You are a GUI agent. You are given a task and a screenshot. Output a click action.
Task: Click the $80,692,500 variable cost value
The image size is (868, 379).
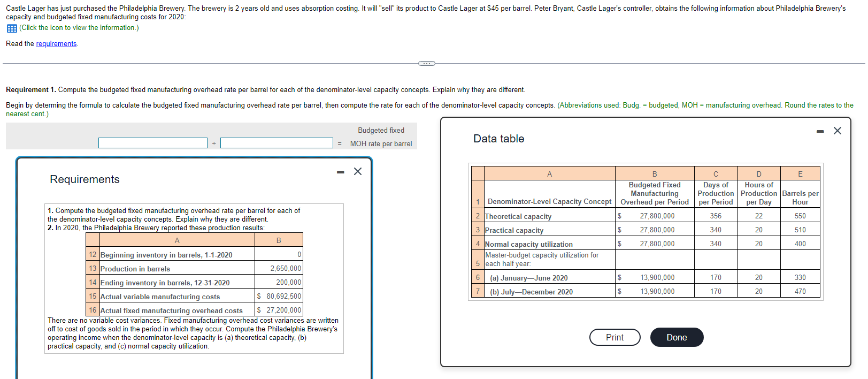click(279, 296)
